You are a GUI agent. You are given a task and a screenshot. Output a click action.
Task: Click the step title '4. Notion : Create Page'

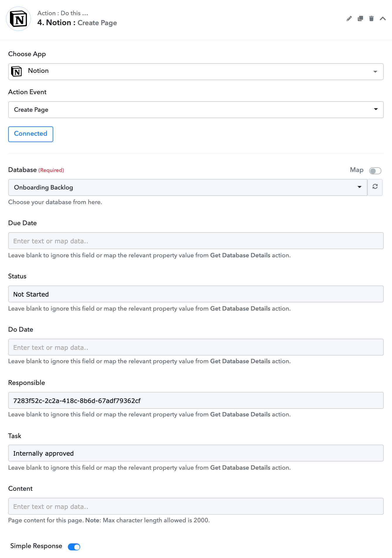pyautogui.click(x=77, y=23)
